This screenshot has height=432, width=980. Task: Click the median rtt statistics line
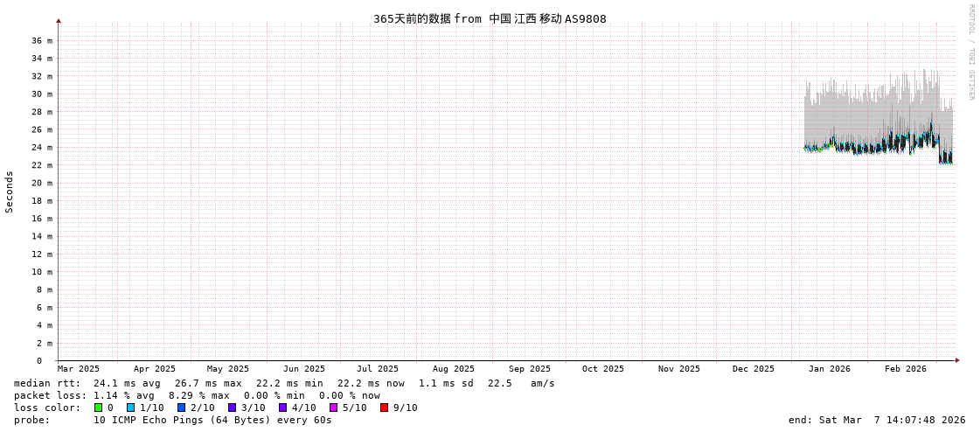tap(284, 383)
